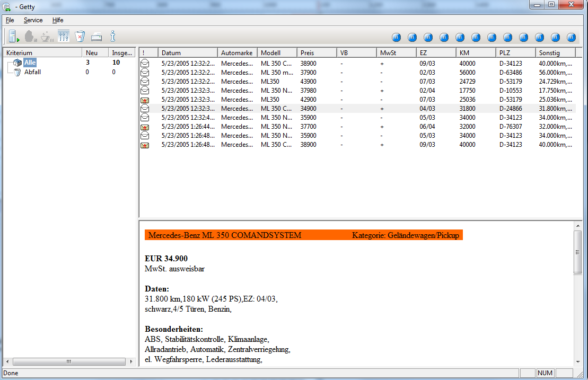This screenshot has width=588, height=380.
Task: Click the KM cell 31800
Action: (x=467, y=108)
